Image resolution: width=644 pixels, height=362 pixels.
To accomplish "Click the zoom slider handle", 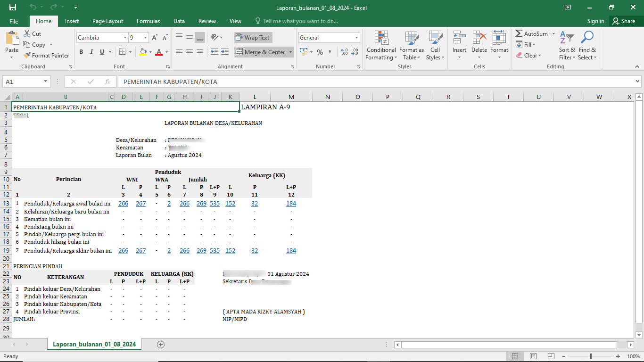I will coord(591,356).
